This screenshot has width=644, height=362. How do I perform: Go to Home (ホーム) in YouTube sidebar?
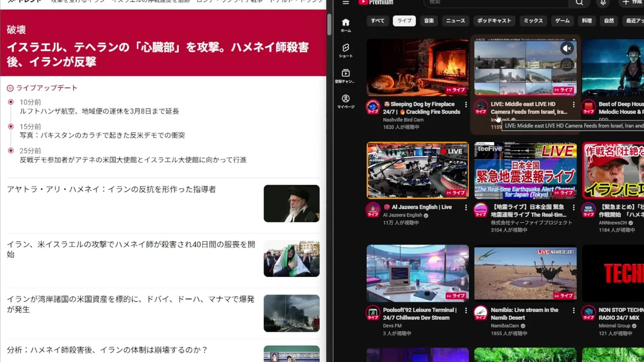pyautogui.click(x=346, y=25)
